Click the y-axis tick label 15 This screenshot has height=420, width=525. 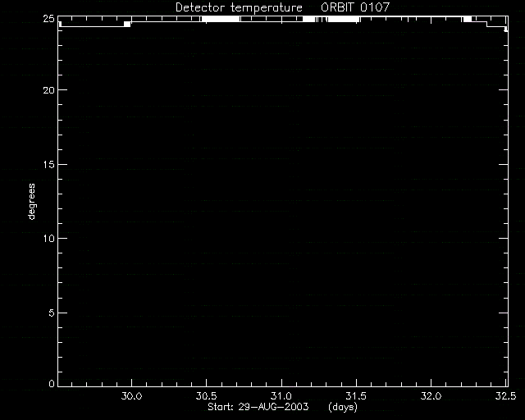[x=49, y=164]
